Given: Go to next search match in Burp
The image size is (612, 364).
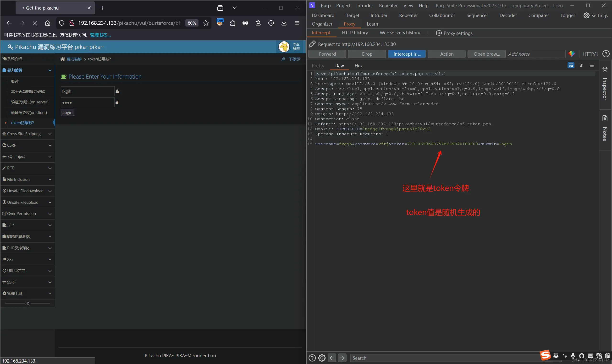Looking at the screenshot, I should (342, 358).
